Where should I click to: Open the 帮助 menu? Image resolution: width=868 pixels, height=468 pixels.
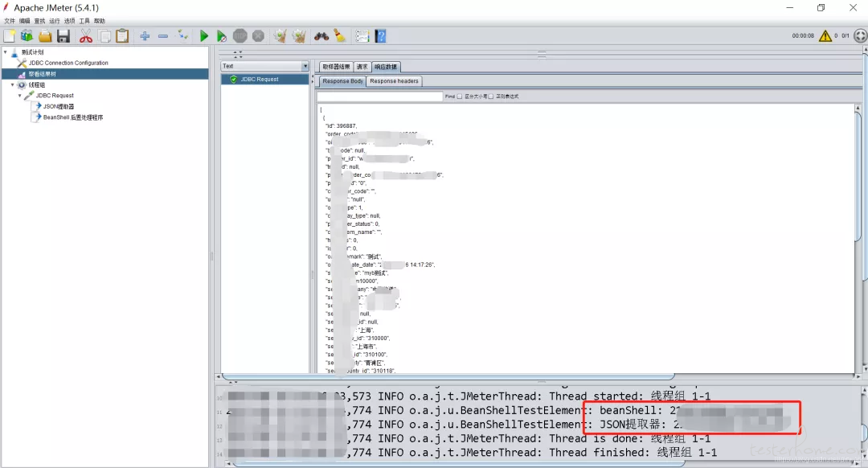click(99, 21)
